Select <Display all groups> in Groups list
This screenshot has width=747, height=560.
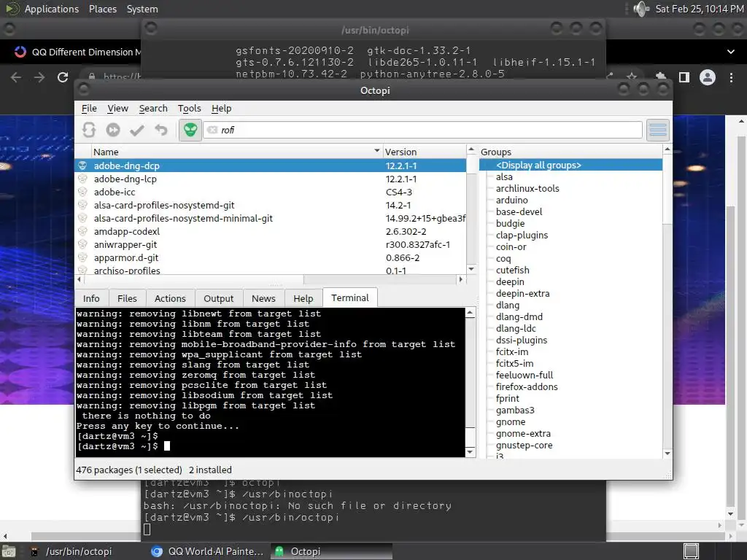click(570, 166)
